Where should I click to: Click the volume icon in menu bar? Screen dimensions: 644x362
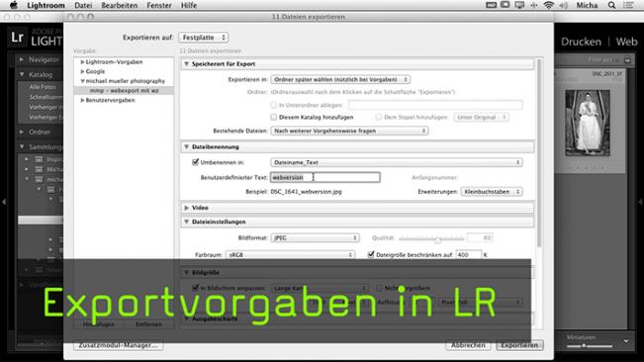point(564,5)
